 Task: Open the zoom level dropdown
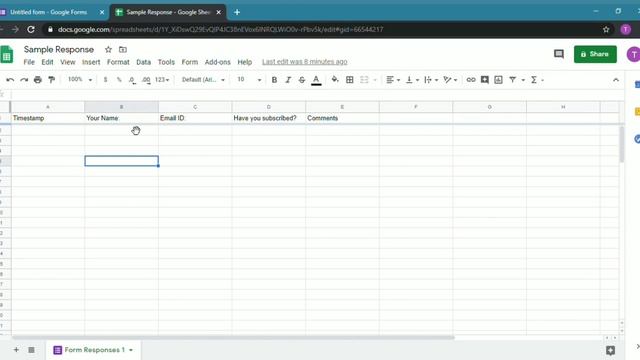coord(80,80)
